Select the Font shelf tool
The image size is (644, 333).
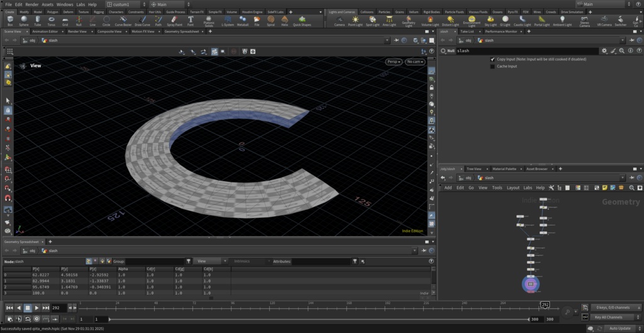point(191,21)
